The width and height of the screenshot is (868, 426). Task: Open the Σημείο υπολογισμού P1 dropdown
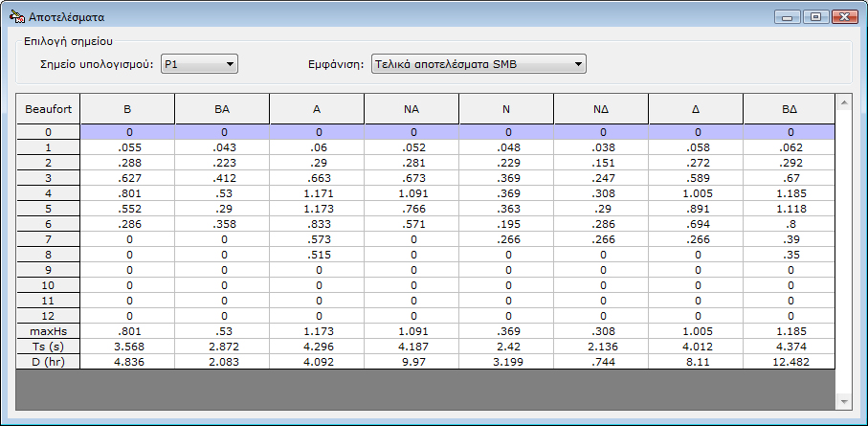[198, 64]
